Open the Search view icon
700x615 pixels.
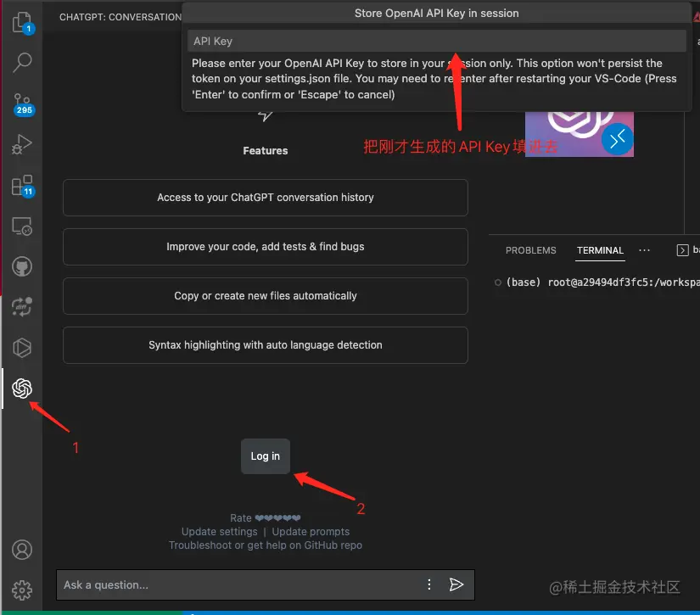pyautogui.click(x=22, y=63)
